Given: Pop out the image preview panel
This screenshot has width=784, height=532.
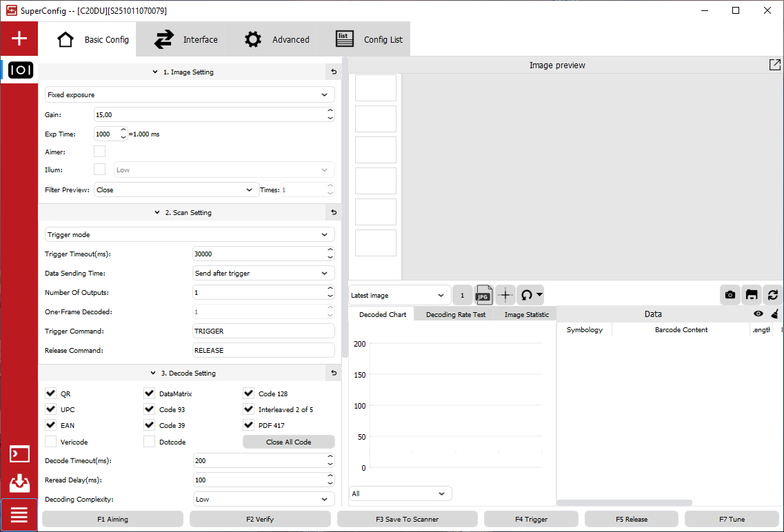Looking at the screenshot, I should [x=775, y=65].
